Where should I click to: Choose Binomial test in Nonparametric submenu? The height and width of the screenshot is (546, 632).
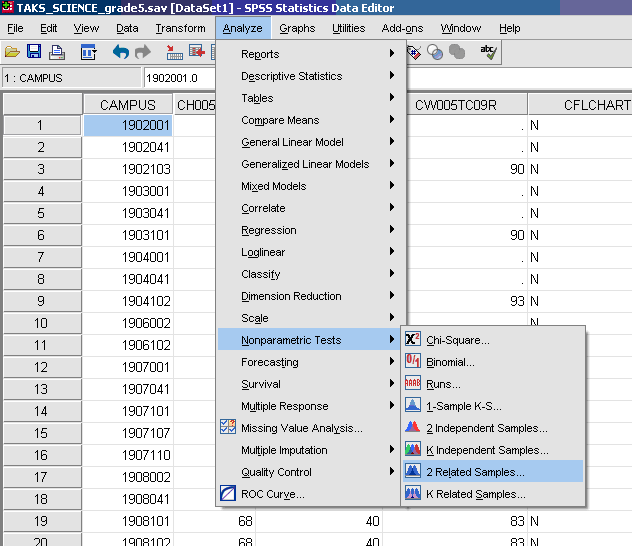coord(450,362)
